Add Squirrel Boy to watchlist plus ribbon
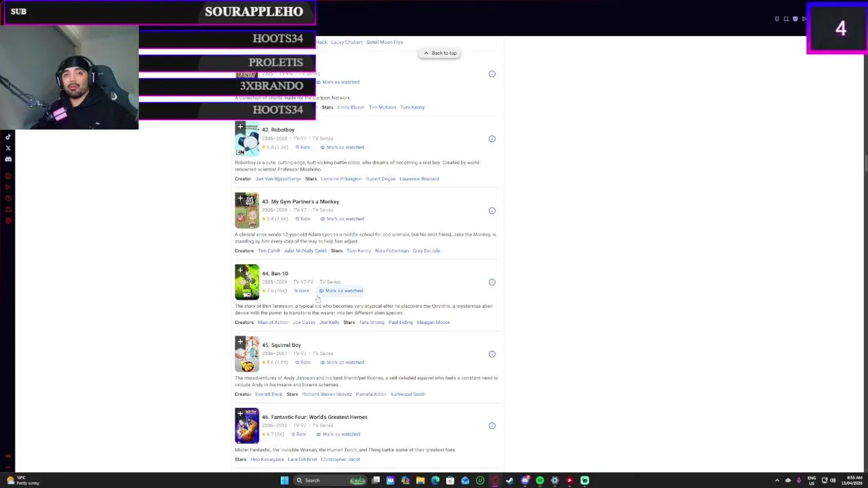Image resolution: width=868 pixels, height=488 pixels. tap(240, 342)
